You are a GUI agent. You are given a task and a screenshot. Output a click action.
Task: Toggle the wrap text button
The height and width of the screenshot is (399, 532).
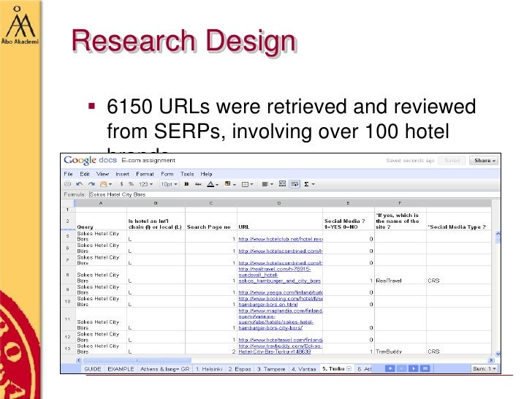[x=294, y=184]
